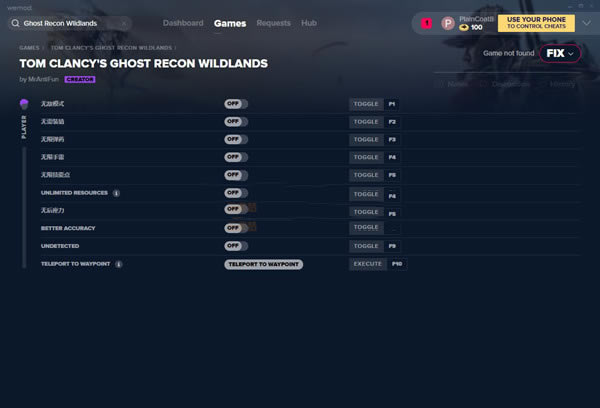Click the TOGGLE hotkey button next to F2
This screenshot has height=408, width=600.
coord(366,122)
